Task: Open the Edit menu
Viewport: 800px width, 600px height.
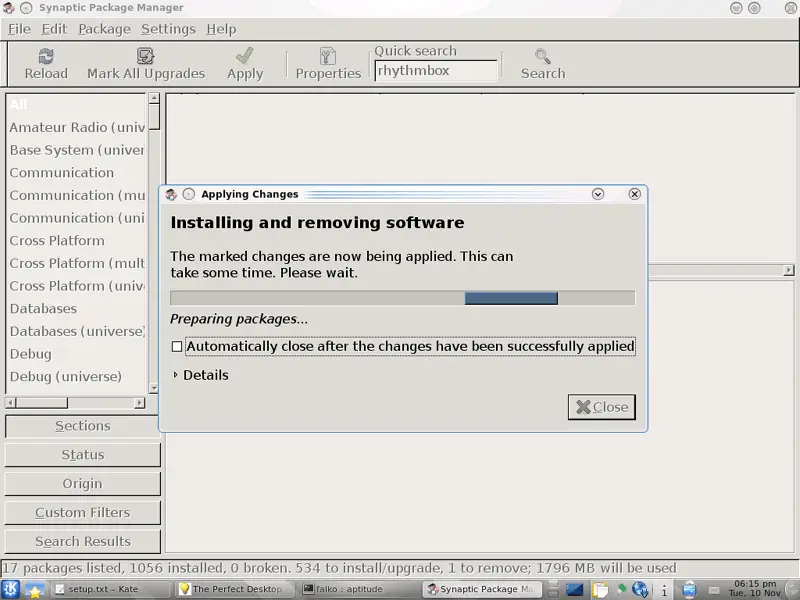Action: click(54, 29)
